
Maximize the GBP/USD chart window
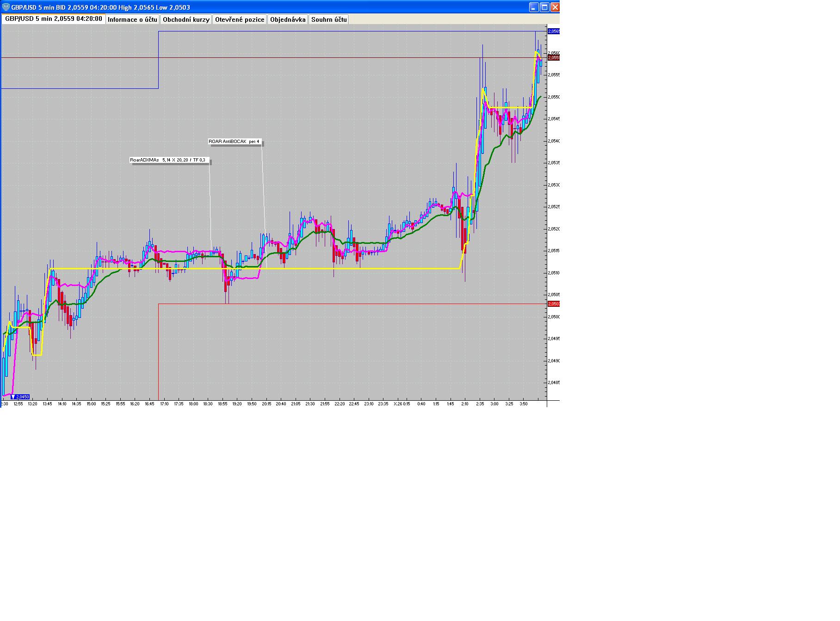544,7
